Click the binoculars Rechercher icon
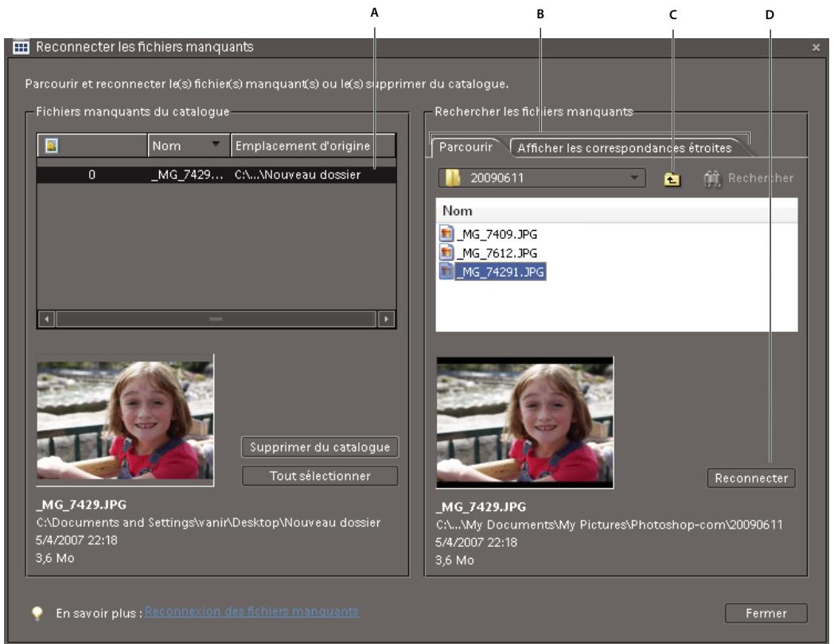 (x=711, y=179)
